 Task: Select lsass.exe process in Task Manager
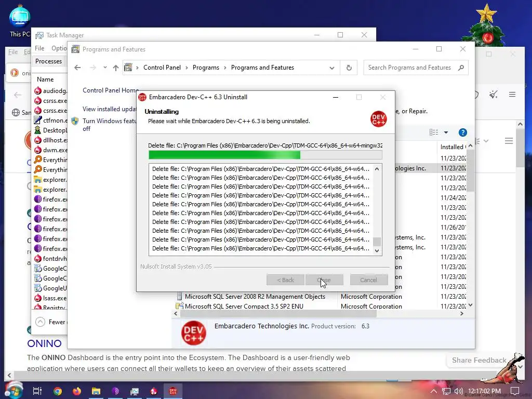pos(50,298)
